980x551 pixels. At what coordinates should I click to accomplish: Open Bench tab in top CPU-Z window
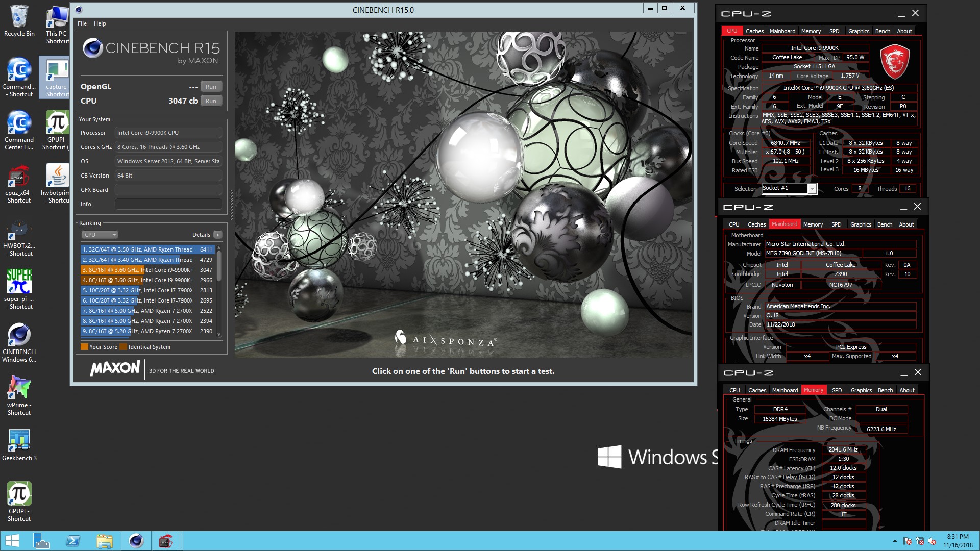pyautogui.click(x=883, y=31)
